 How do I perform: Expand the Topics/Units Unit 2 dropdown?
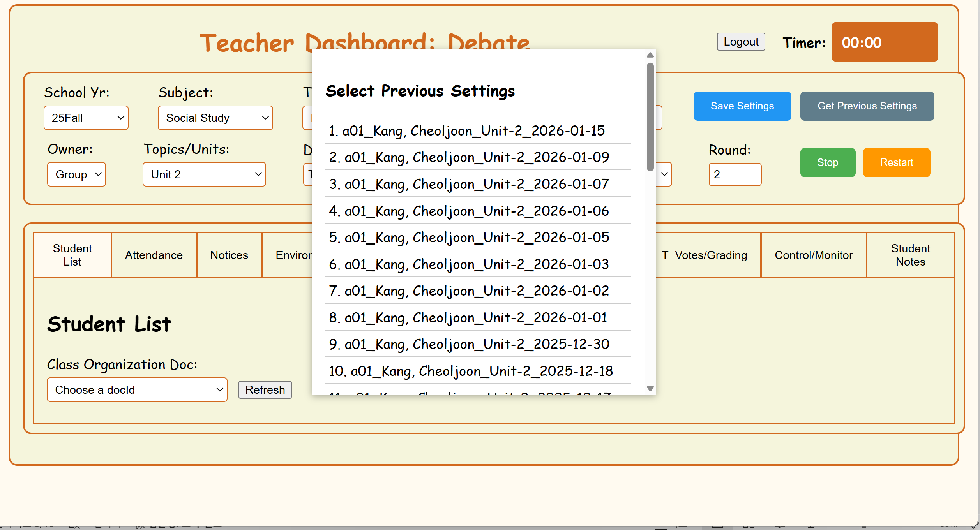[x=204, y=174]
